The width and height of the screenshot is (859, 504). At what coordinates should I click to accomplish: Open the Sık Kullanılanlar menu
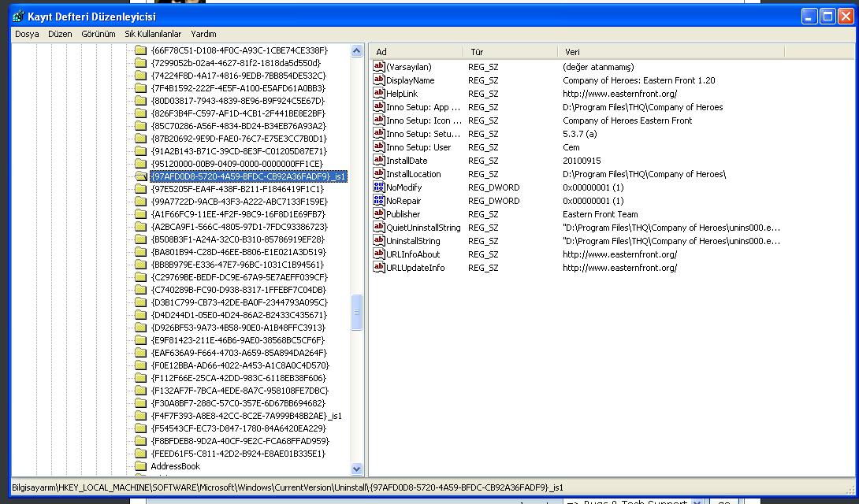(x=153, y=34)
